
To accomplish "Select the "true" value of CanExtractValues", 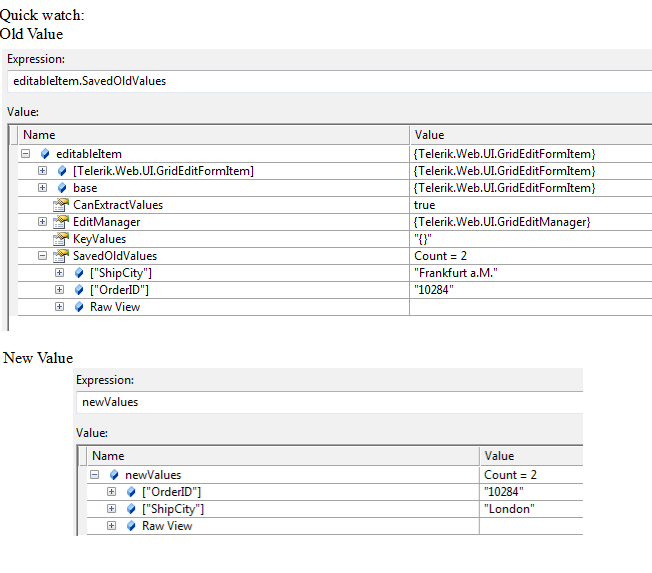I will click(424, 205).
